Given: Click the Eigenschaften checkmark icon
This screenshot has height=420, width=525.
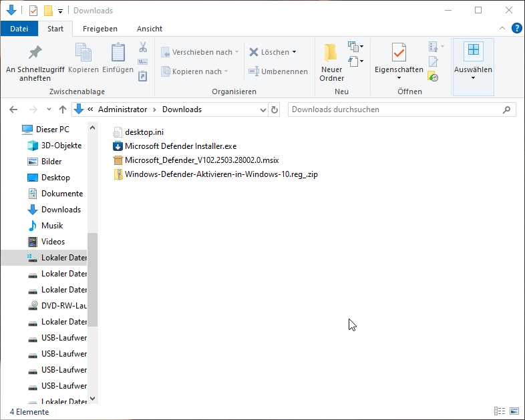Looking at the screenshot, I should click(399, 52).
